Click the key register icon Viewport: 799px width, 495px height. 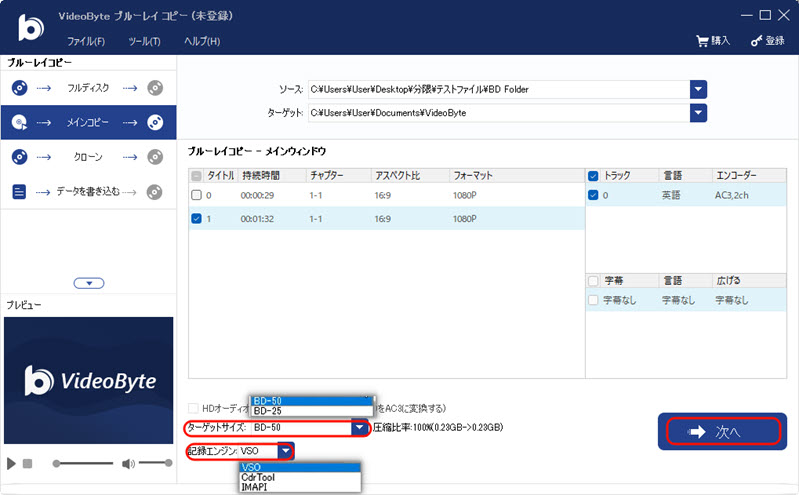pos(756,41)
